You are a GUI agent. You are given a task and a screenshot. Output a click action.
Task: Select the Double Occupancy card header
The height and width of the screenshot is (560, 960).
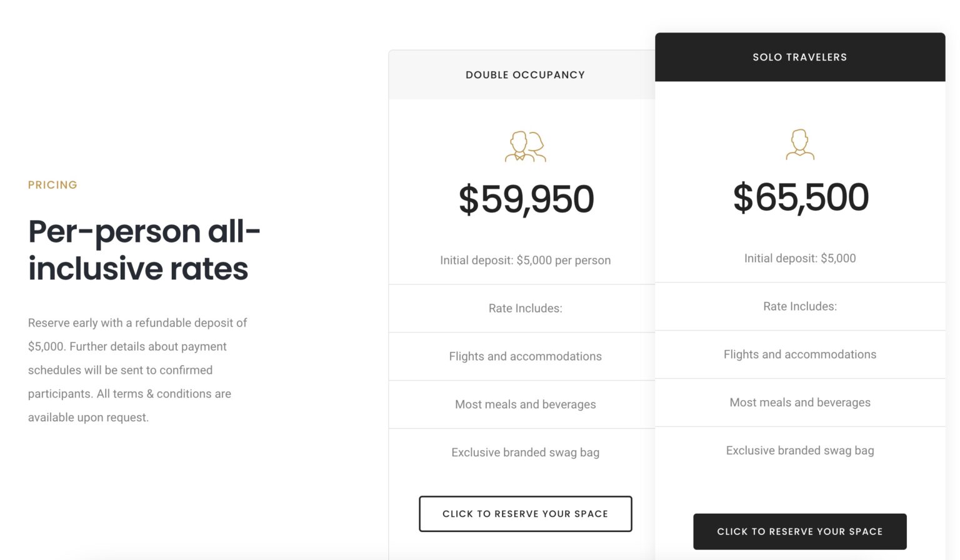525,75
